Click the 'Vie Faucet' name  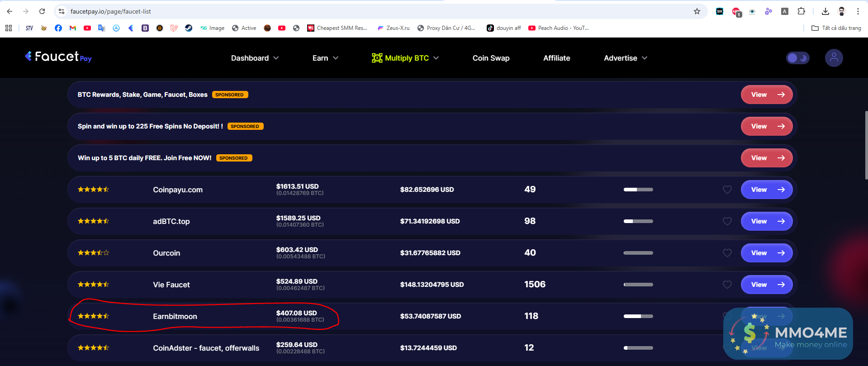(x=171, y=285)
